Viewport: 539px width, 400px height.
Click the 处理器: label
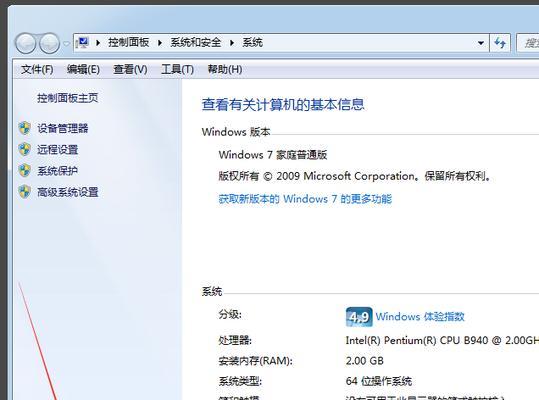click(235, 341)
